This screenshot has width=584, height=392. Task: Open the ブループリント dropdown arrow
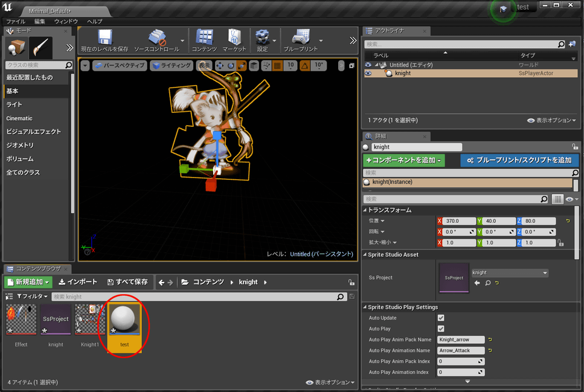pos(321,40)
